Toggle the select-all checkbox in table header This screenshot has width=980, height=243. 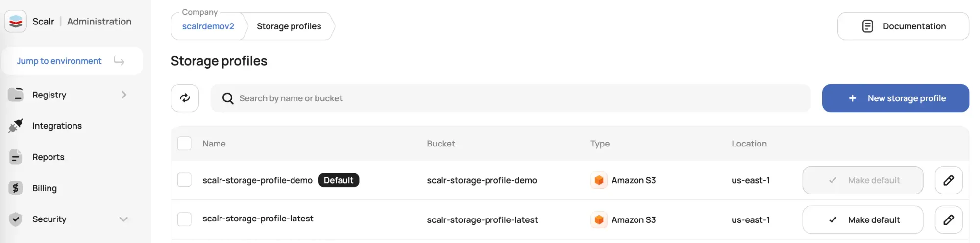coord(184,144)
